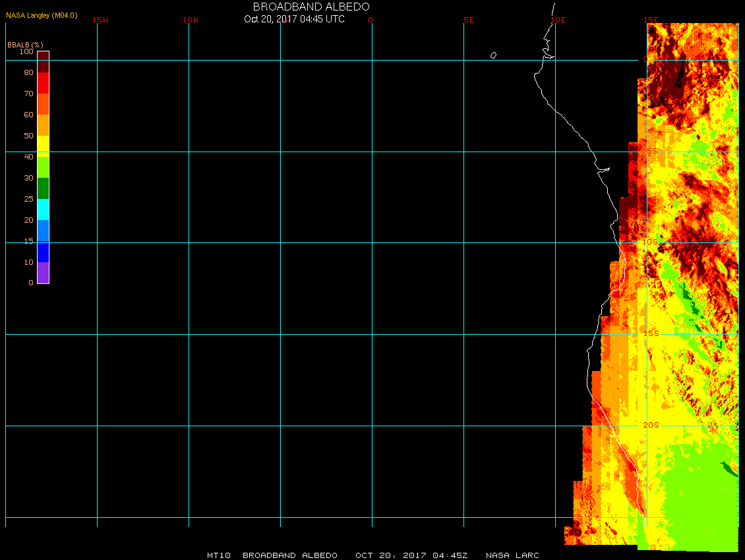The image size is (745, 560).
Task: Click the 10S latitude label
Action: click(650, 242)
